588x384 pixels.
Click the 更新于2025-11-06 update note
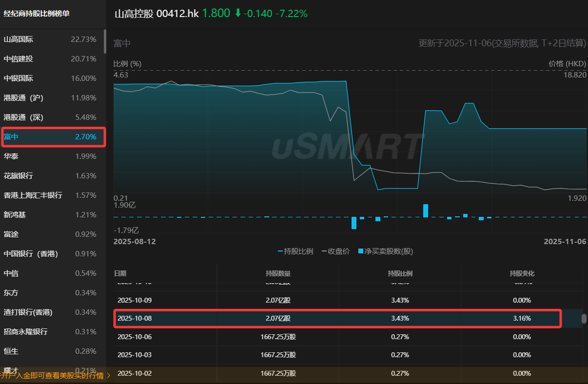coord(502,43)
